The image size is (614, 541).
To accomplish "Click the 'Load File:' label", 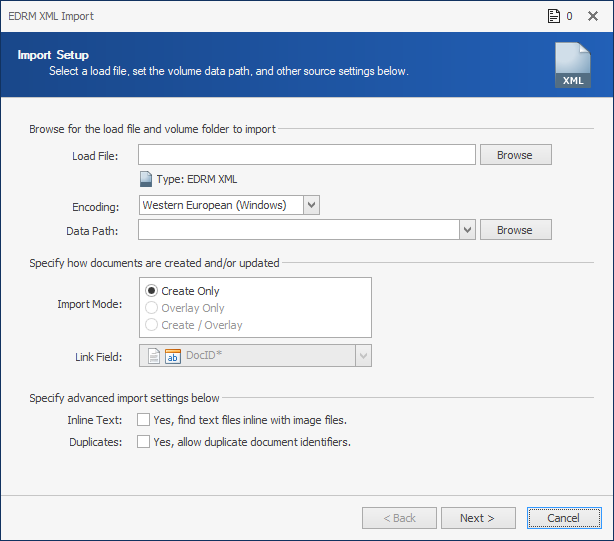I will 95,156.
